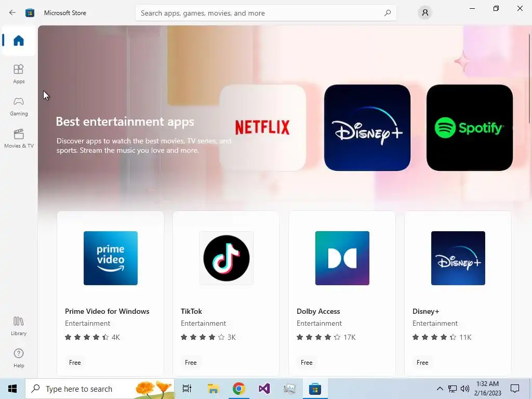
Task: Click the Microsoft Store taskbar icon
Action: (x=315, y=389)
